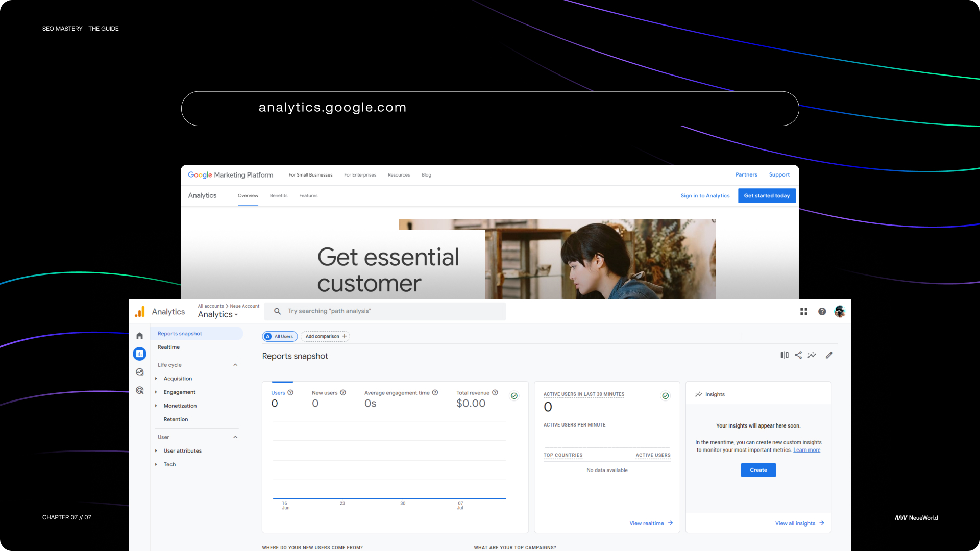Screen dimensions: 980x551
Task: Click the search magnifier icon
Action: coord(277,311)
